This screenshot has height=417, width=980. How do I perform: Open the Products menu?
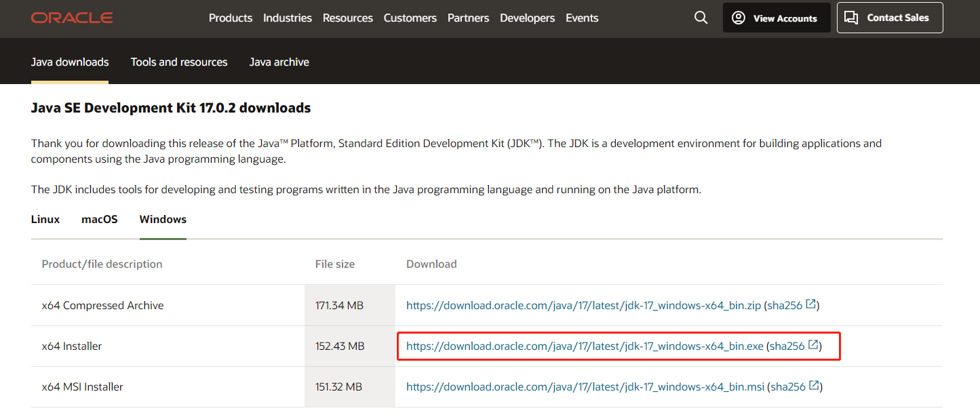click(x=231, y=18)
